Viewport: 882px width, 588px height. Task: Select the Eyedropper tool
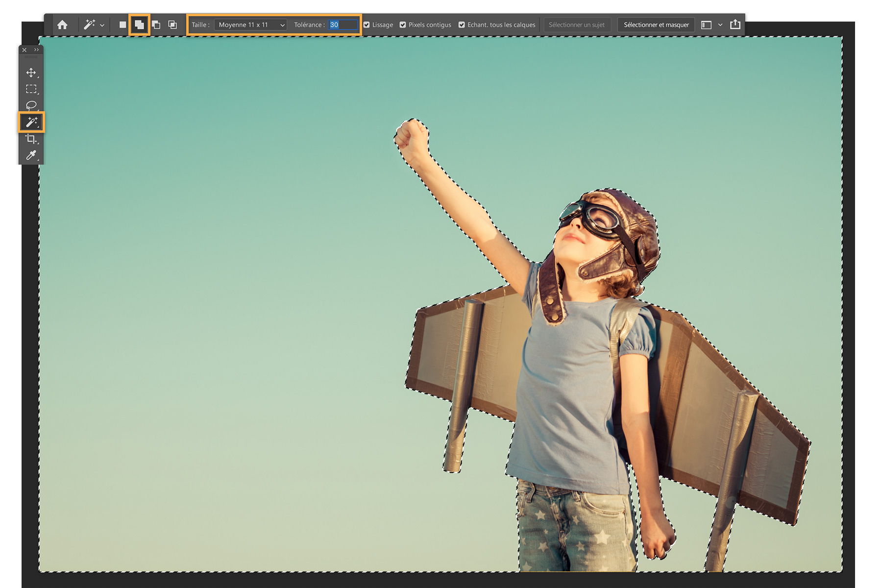tap(31, 155)
